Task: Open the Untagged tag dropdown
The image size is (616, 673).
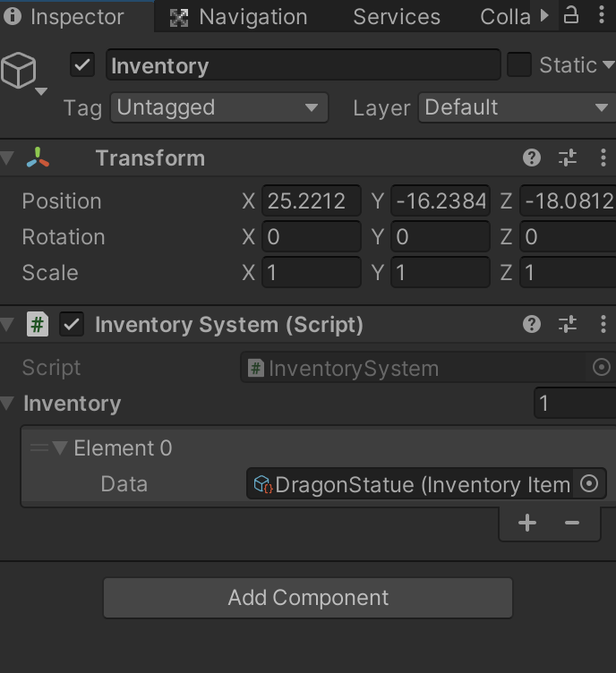Action: point(219,107)
